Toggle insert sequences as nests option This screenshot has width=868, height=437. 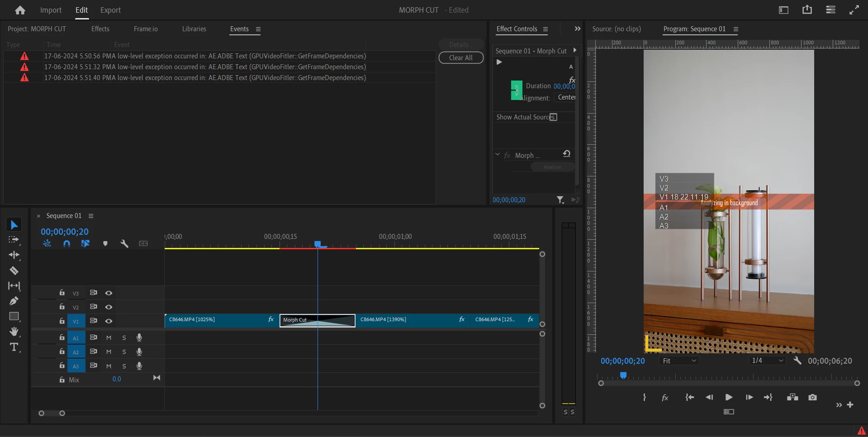[47, 244]
